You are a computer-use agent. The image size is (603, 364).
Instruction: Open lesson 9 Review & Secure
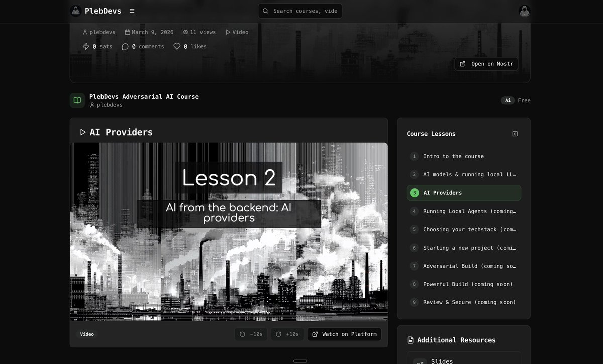point(464,302)
